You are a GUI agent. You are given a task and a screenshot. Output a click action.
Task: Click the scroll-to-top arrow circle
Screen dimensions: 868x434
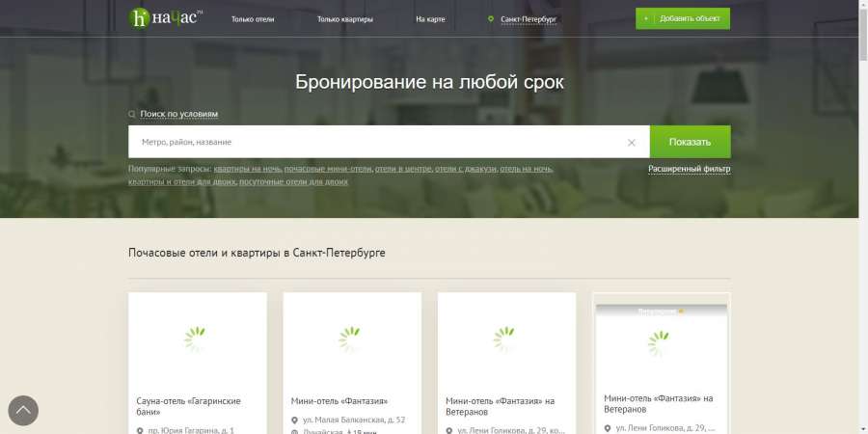[23, 410]
